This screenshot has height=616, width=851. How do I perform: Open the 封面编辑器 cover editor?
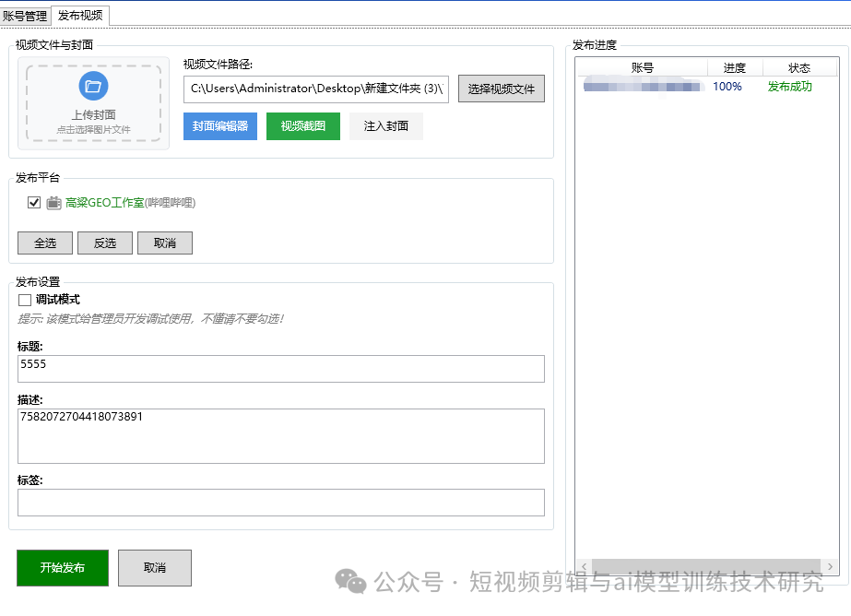(x=219, y=125)
